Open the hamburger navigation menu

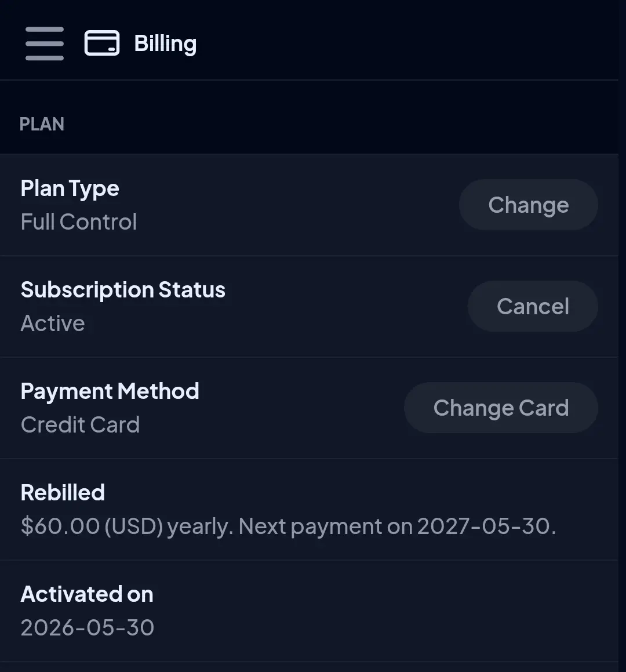45,43
